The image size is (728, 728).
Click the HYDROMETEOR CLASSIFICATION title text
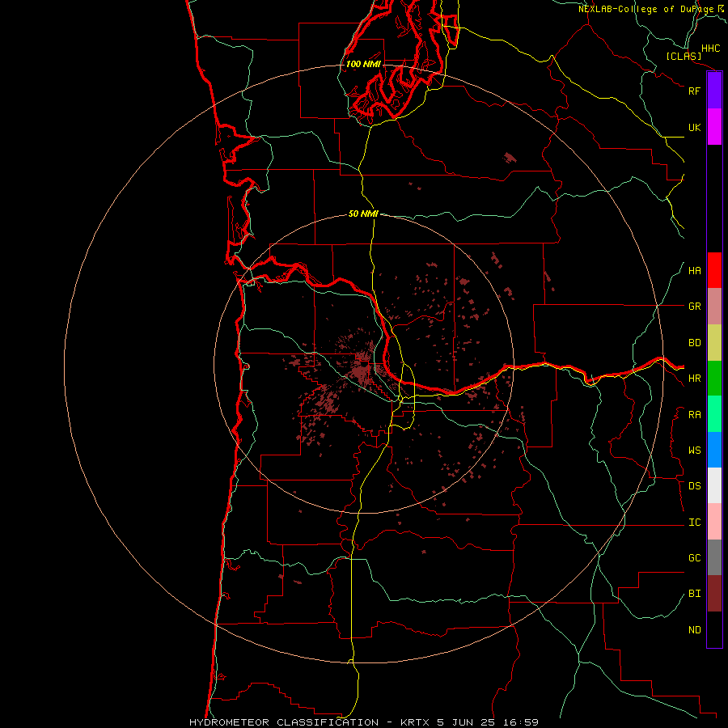tap(284, 722)
